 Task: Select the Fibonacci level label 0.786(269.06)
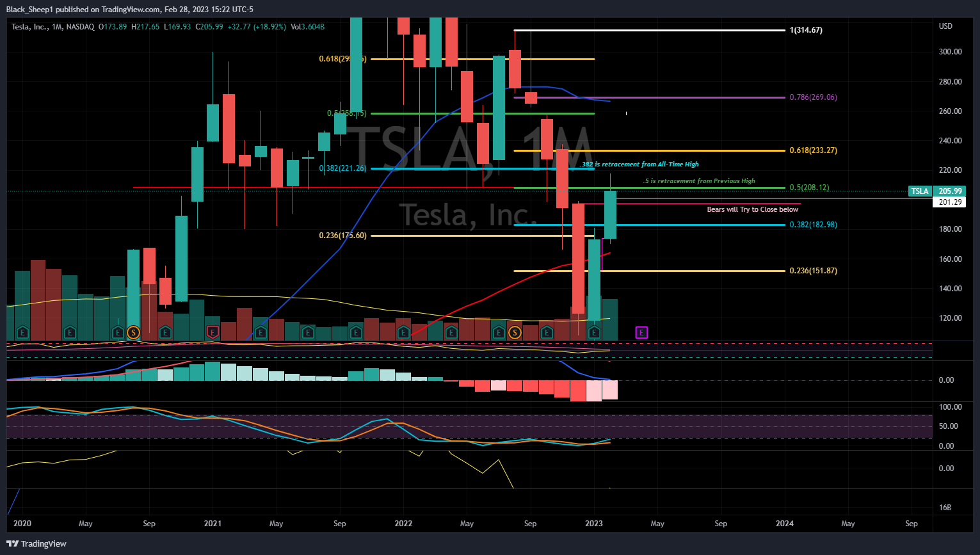(813, 97)
